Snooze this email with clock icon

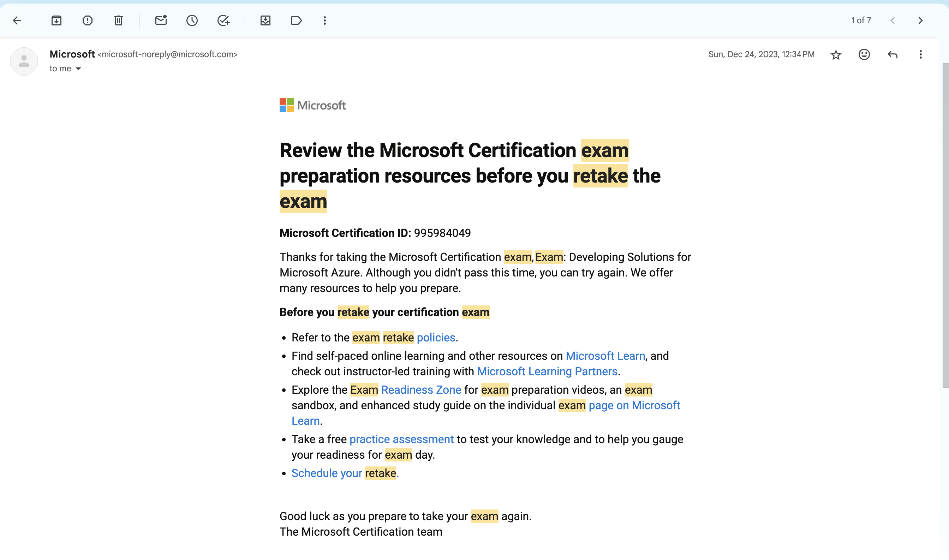click(x=192, y=20)
